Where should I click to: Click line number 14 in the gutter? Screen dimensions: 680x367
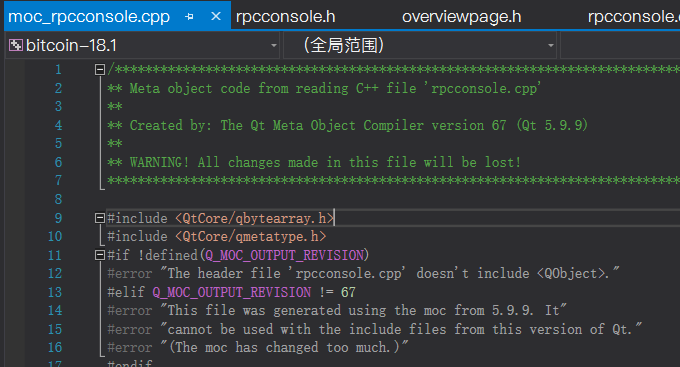55,311
